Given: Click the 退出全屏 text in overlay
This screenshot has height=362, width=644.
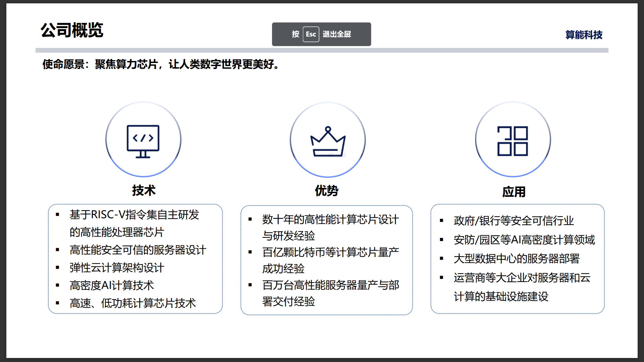Looking at the screenshot, I should 337,34.
